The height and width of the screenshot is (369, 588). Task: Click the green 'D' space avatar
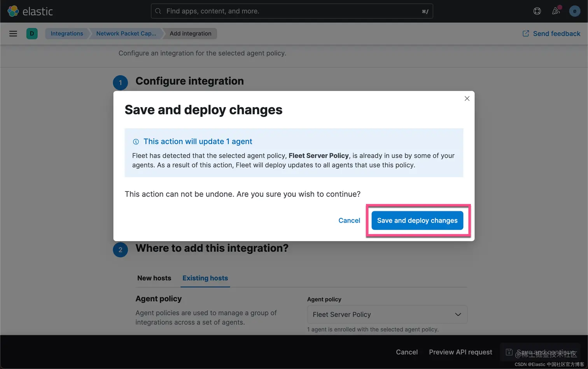pos(32,33)
